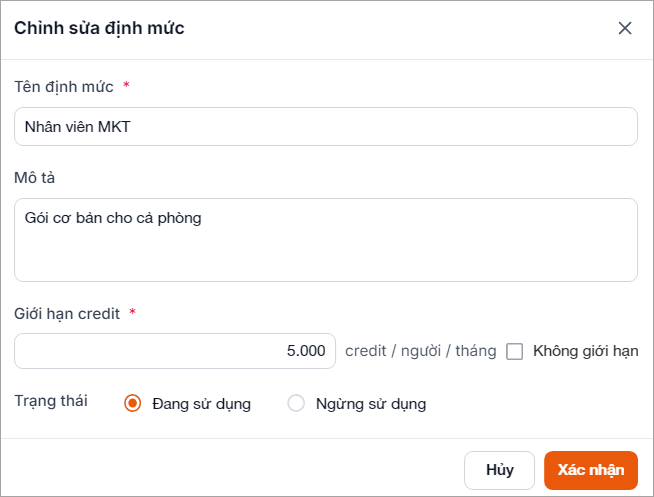Image resolution: width=654 pixels, height=497 pixels.
Task: Click the Tên định mức input field
Action: coord(325,127)
